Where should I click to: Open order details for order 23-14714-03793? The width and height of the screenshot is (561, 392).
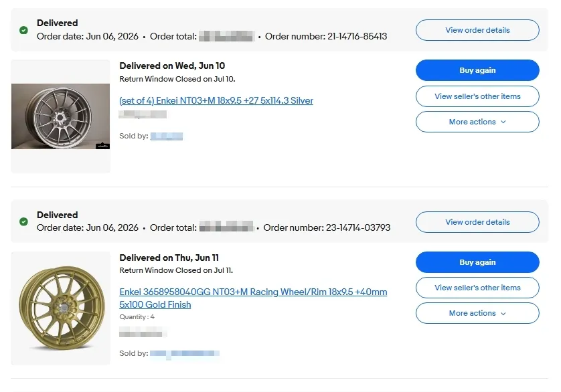click(x=477, y=222)
